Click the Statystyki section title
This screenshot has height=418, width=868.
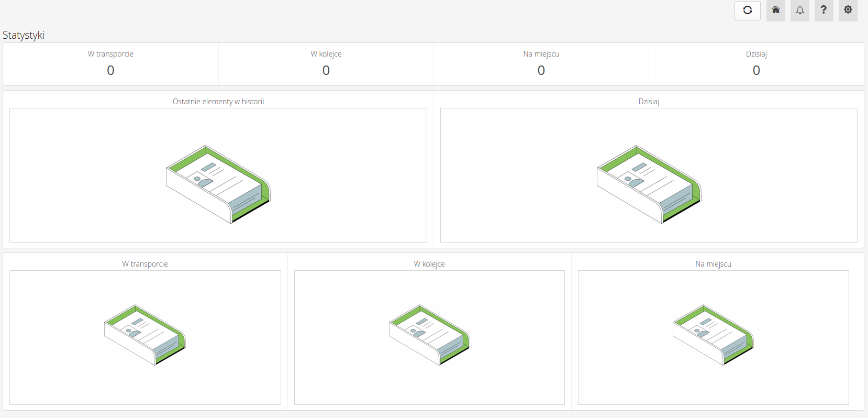pyautogui.click(x=24, y=35)
